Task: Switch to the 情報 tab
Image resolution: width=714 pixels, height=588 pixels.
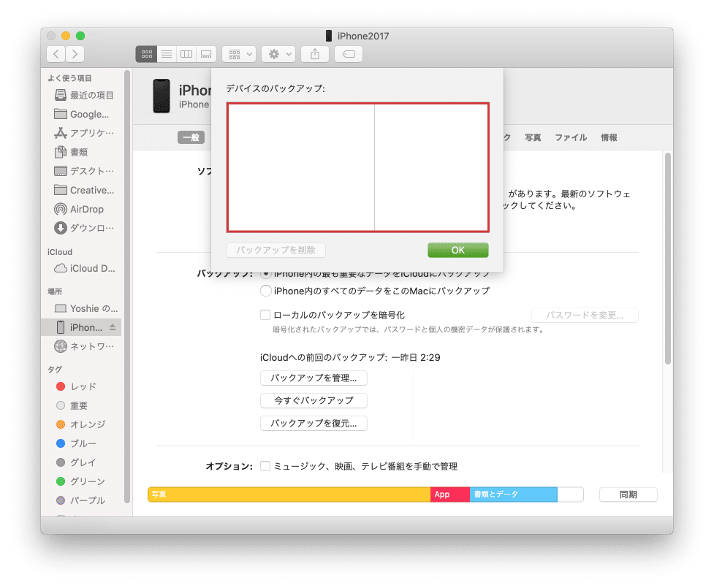Action: click(x=609, y=137)
